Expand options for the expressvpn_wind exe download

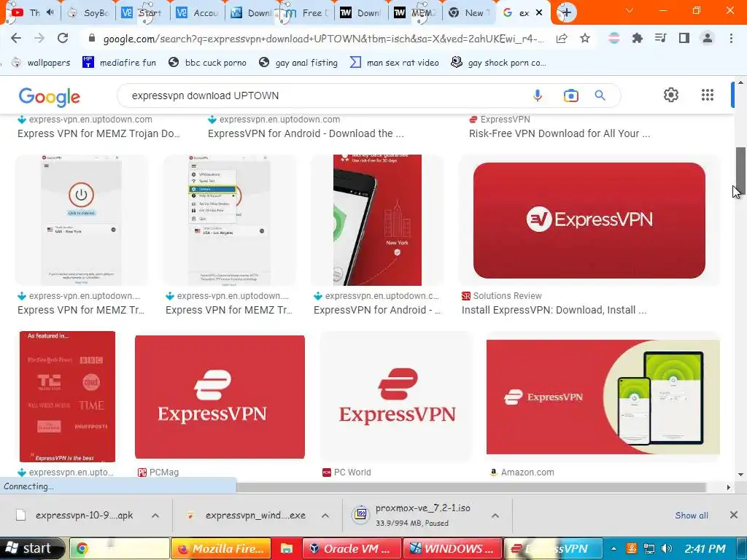(325, 516)
